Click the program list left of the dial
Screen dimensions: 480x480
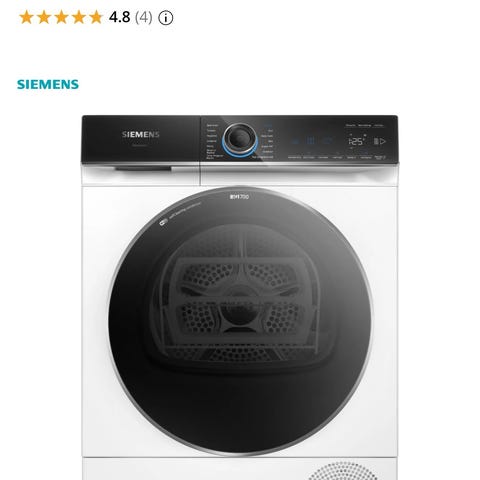214,141
